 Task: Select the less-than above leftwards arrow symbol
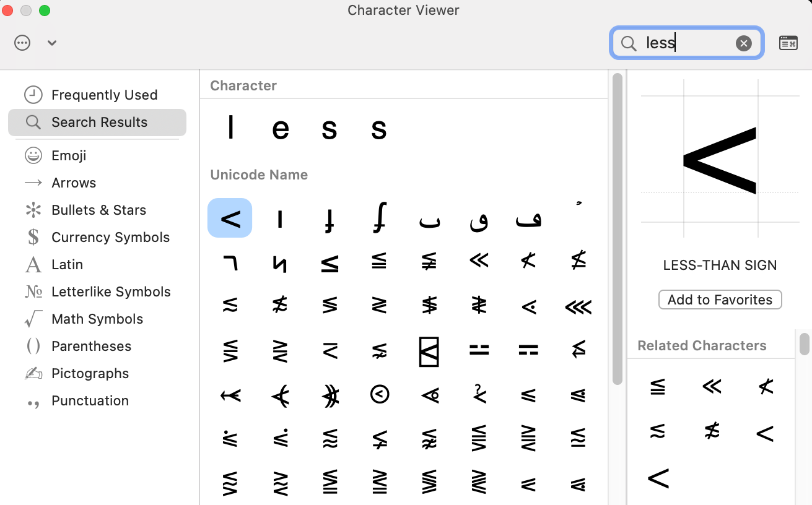tap(578, 351)
